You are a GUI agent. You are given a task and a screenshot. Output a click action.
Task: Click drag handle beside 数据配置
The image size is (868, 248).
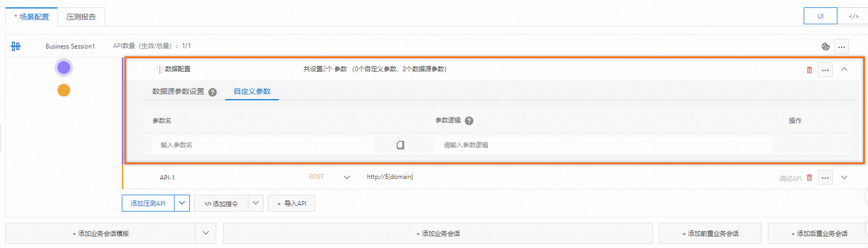[x=159, y=69]
